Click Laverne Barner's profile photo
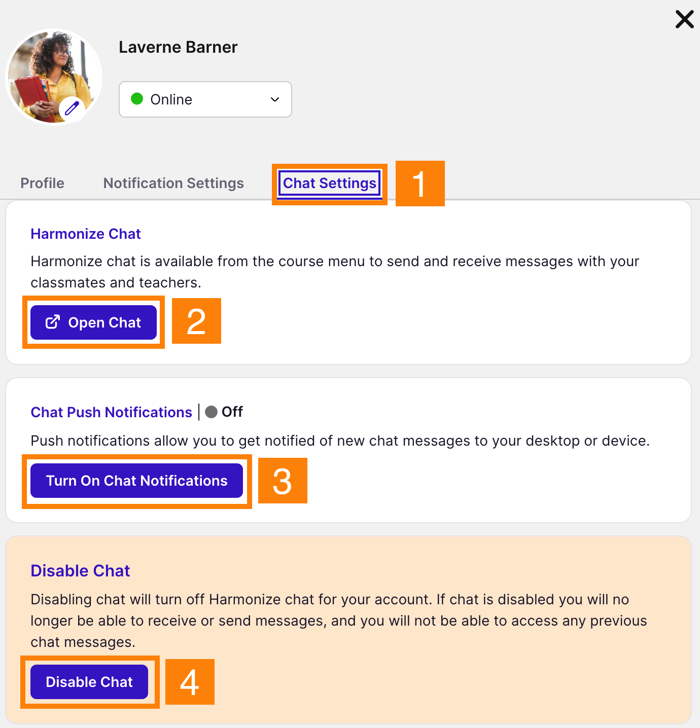The width and height of the screenshot is (700, 728). [54, 77]
